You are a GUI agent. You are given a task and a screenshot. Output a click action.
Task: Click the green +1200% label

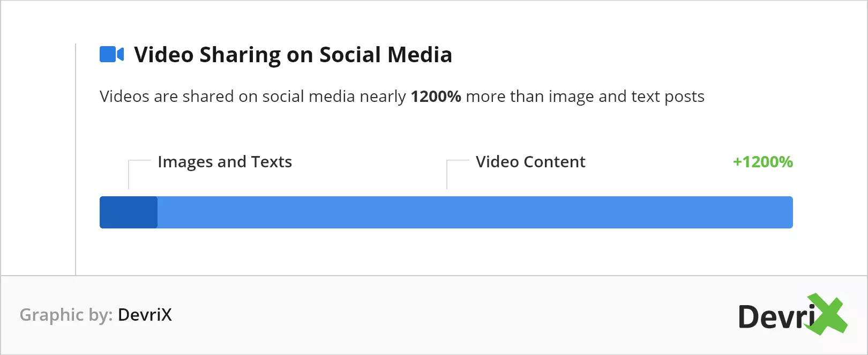763,162
